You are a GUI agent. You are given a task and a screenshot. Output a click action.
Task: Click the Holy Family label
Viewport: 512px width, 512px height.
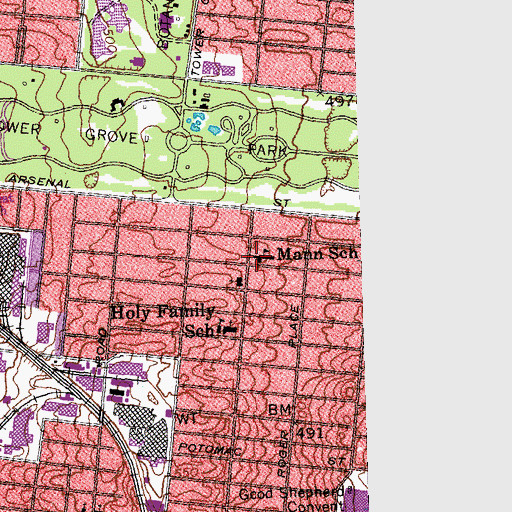163,312
